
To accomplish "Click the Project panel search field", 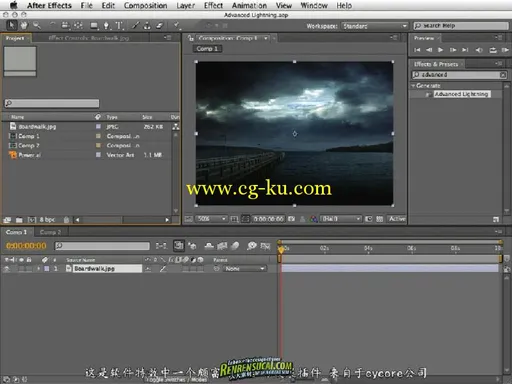I will [x=52, y=103].
